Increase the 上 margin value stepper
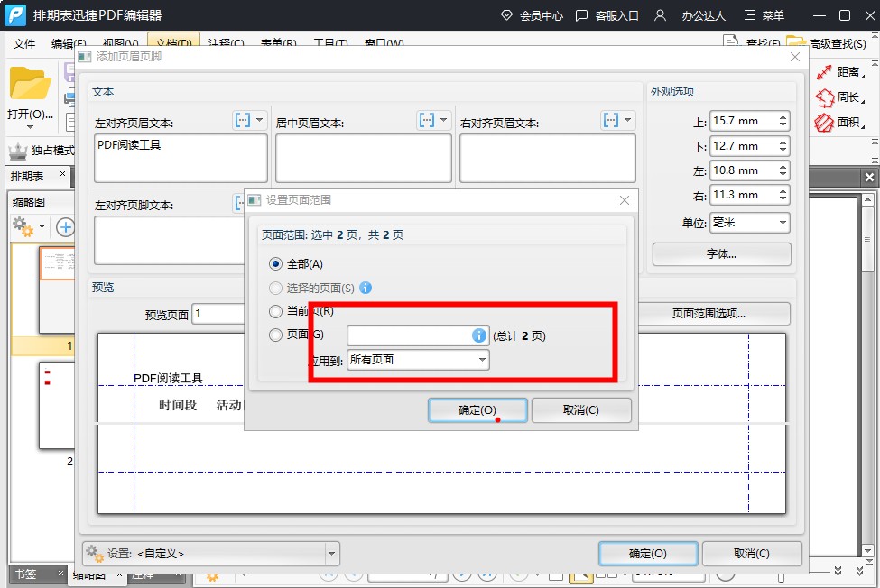The width and height of the screenshot is (880, 588). coord(783,116)
